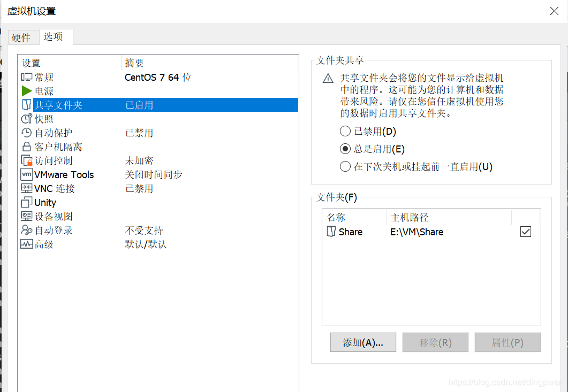This screenshot has height=392, width=568.
Task: Click the 客户机隔离 padlock icon
Action: [x=26, y=147]
